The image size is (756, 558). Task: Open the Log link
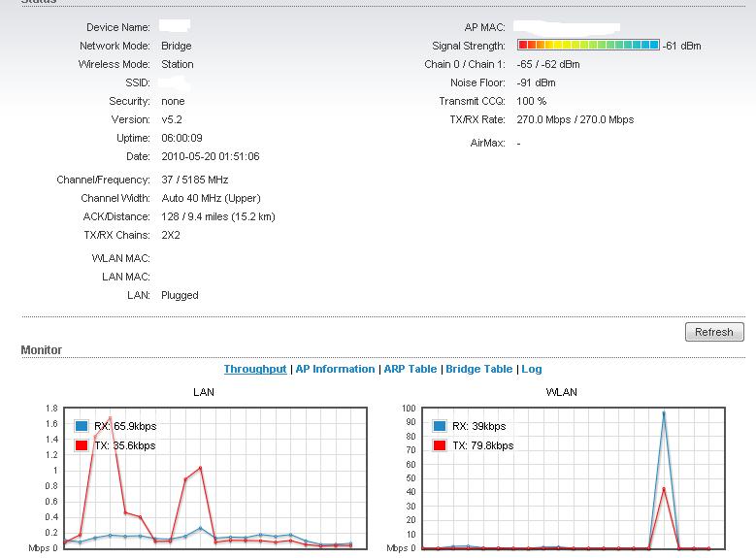point(532,370)
